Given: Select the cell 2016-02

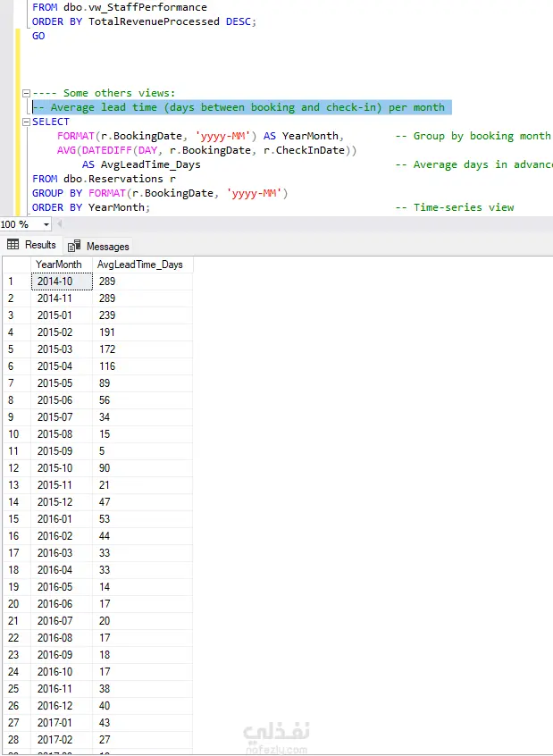Looking at the screenshot, I should pyautogui.click(x=62, y=536).
